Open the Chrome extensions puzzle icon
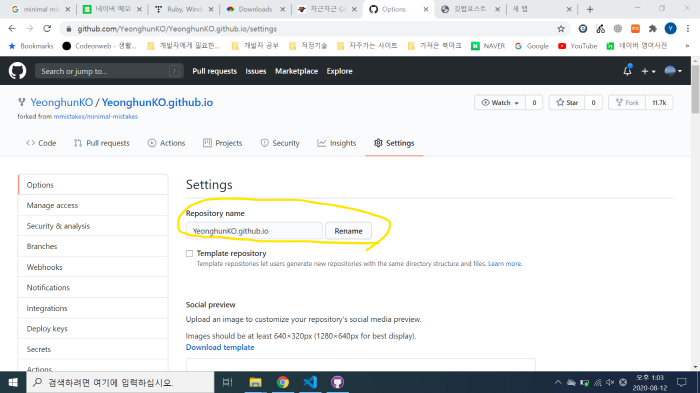The width and height of the screenshot is (700, 393). (653, 29)
